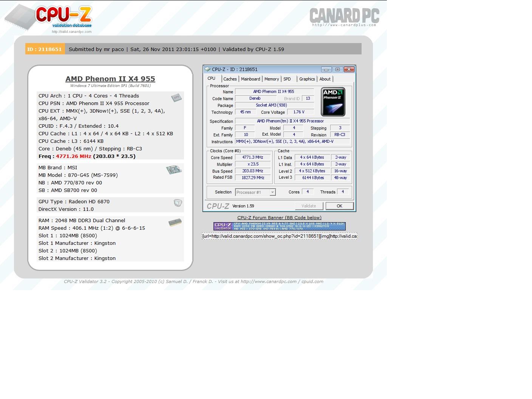Click the Specification field in CPU-Z
532x399 pixels.
click(292, 121)
